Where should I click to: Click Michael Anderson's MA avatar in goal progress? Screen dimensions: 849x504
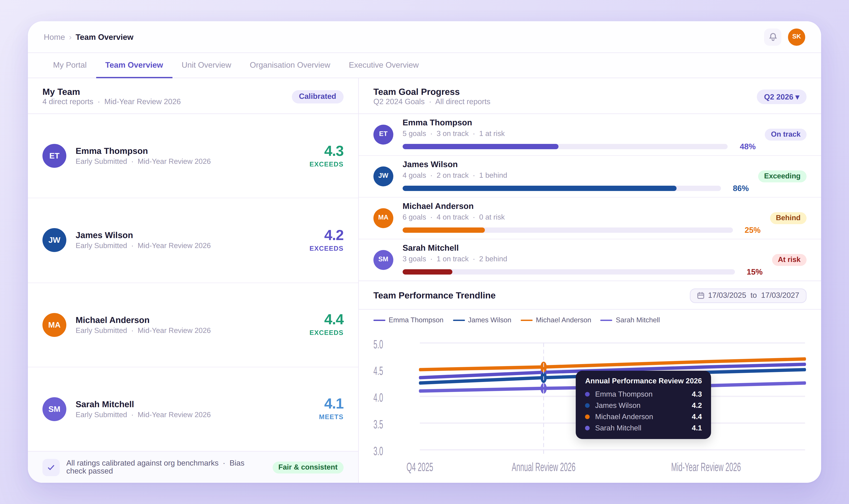point(383,218)
